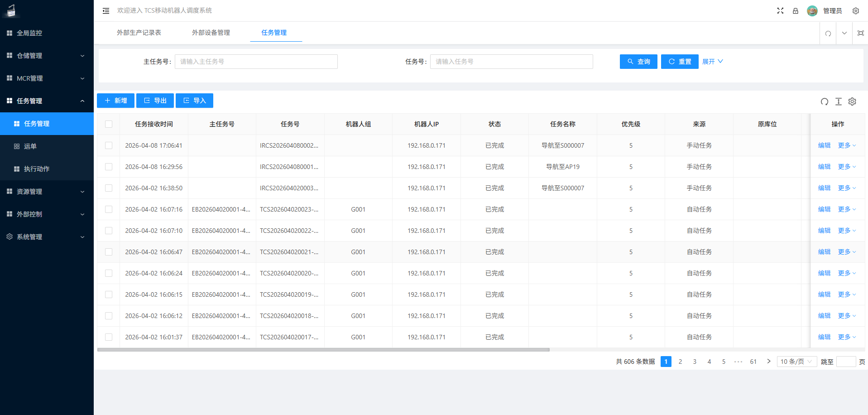Focus the 主任务号 input field
868x415 pixels.
click(x=256, y=62)
